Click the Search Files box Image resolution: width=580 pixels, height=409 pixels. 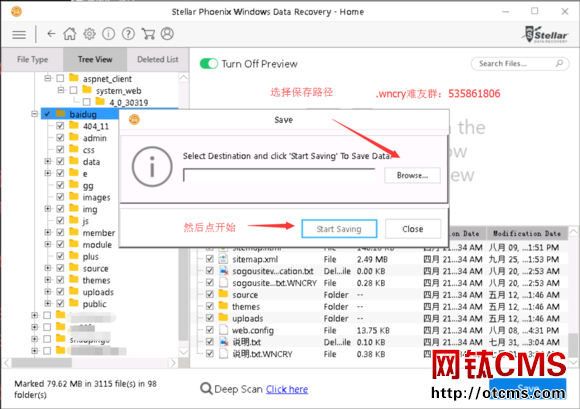pos(519,64)
